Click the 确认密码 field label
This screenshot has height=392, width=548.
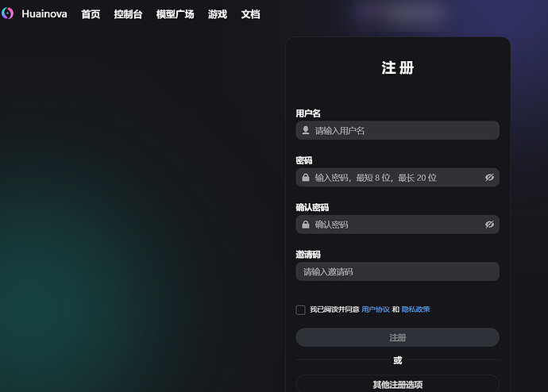click(312, 207)
